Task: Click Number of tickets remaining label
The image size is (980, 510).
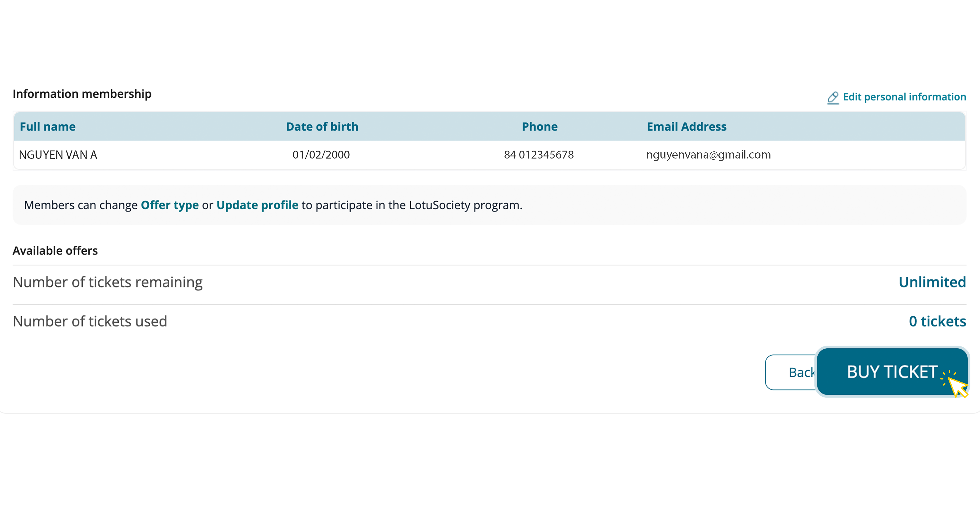Action: click(108, 282)
